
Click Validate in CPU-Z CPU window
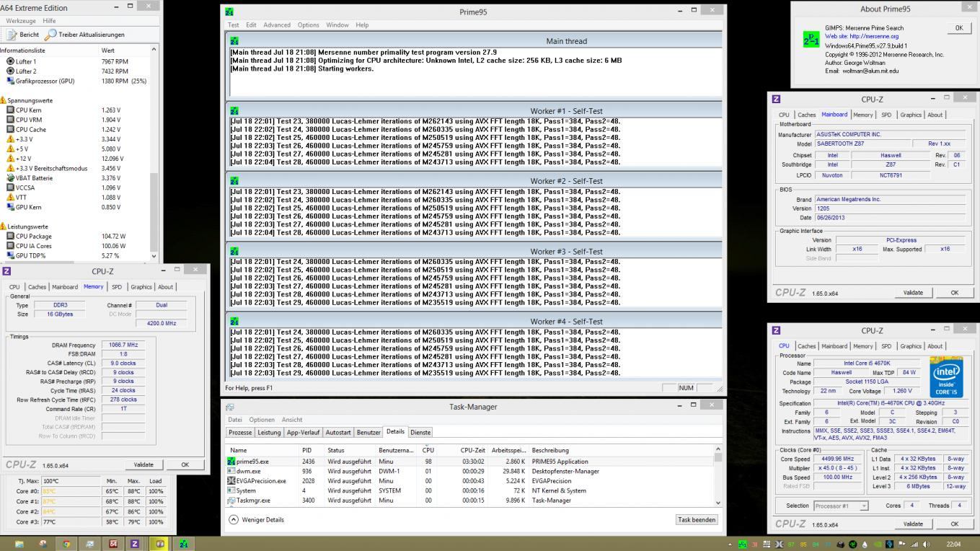[913, 524]
